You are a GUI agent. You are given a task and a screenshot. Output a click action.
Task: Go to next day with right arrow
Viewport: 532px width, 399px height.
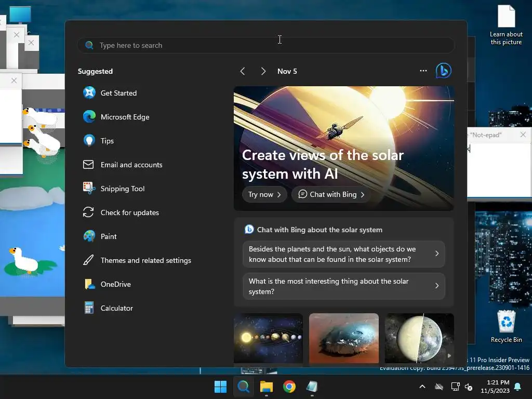point(263,71)
